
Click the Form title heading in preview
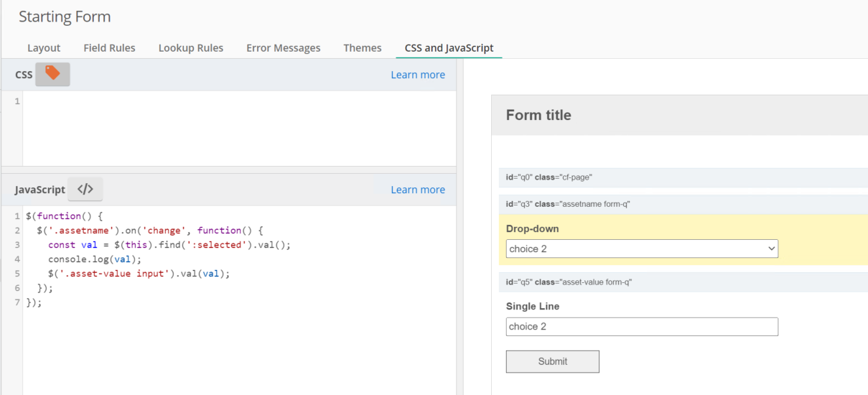point(538,116)
